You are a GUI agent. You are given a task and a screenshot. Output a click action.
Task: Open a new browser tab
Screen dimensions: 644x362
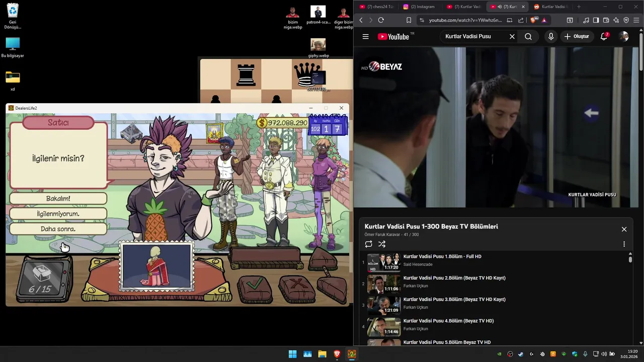point(579,7)
